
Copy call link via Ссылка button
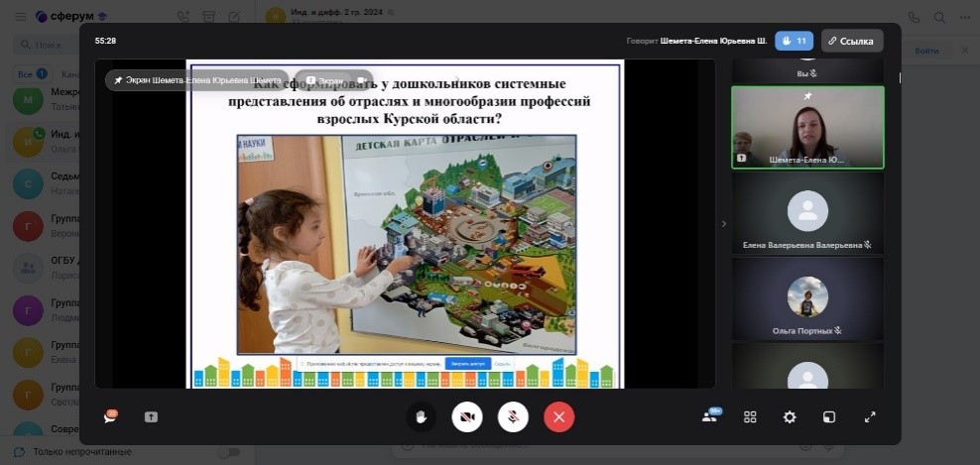(852, 41)
